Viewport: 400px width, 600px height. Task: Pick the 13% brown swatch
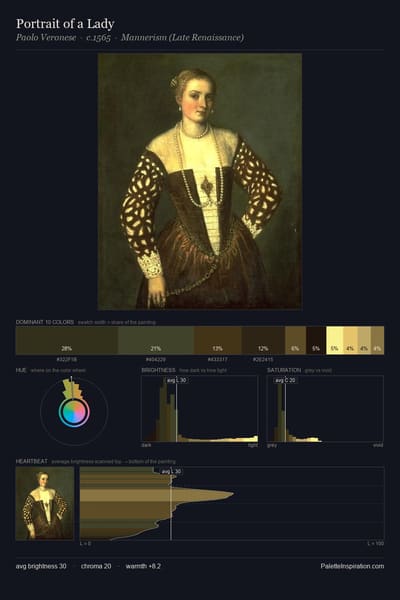coord(218,341)
